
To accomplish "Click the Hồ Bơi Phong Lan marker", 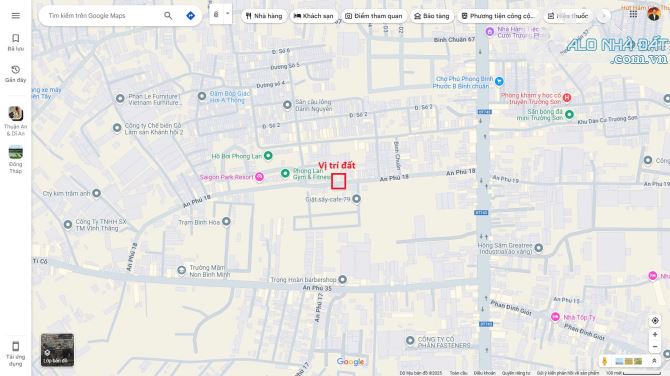I will click(x=268, y=156).
